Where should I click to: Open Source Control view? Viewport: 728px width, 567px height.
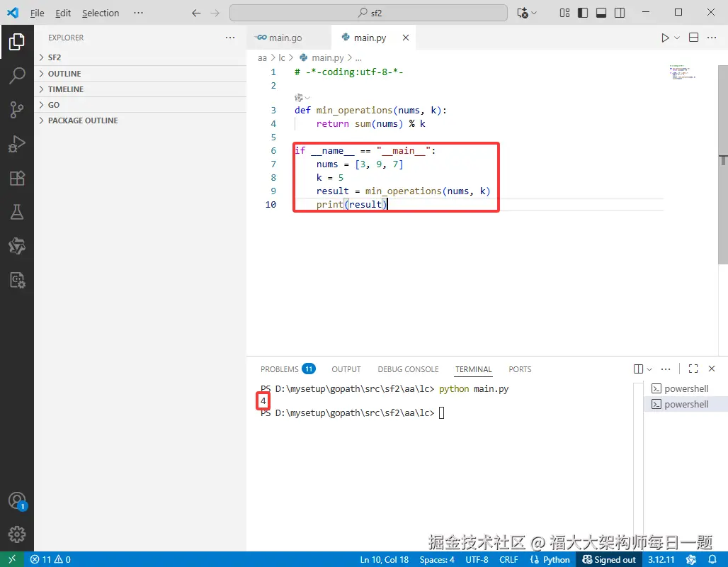click(x=17, y=110)
